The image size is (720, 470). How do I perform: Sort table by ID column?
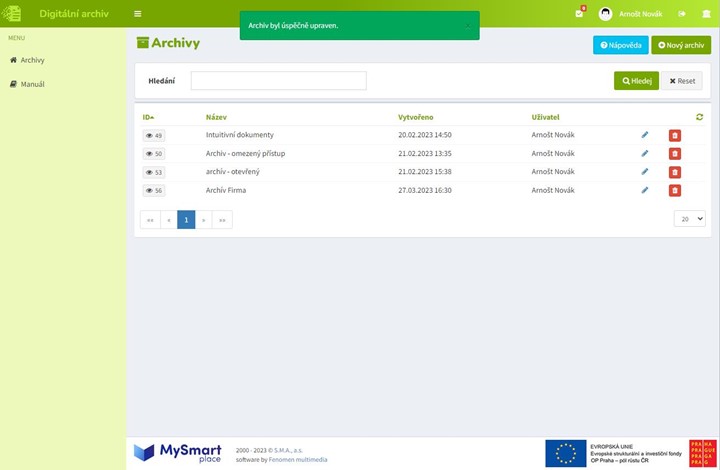tap(148, 117)
